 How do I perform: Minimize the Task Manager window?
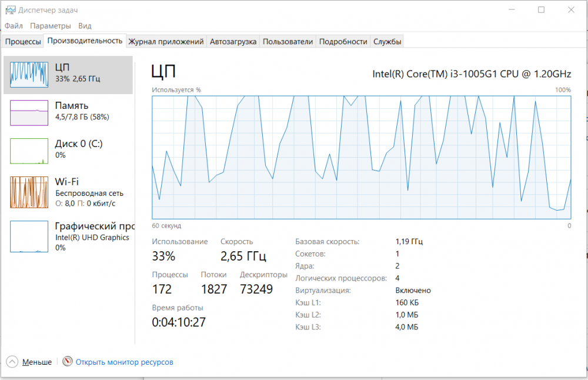coord(512,10)
